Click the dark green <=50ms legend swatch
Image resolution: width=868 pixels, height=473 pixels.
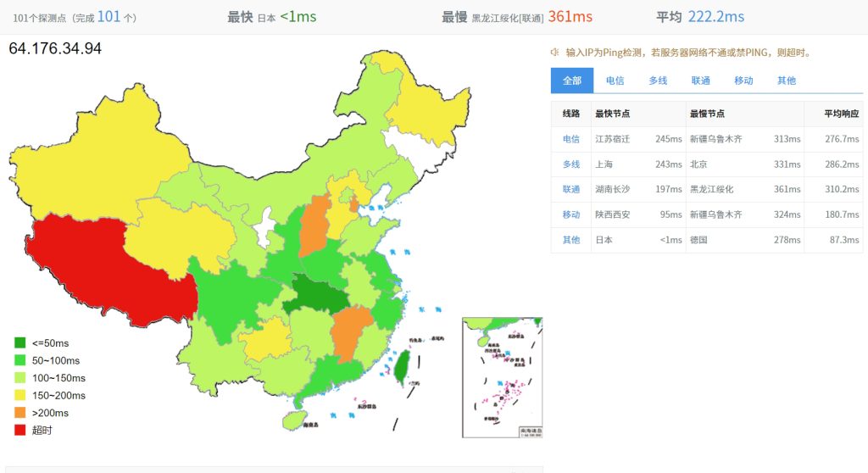click(x=19, y=343)
